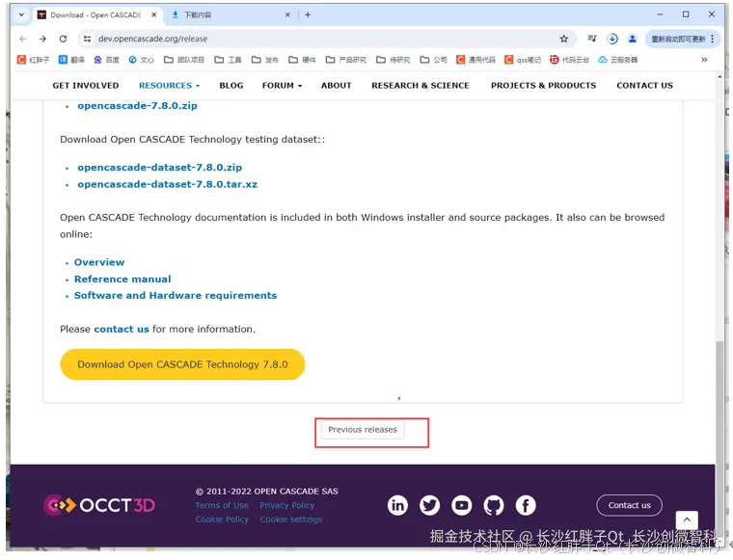Open ABOUT in the site menu
Viewport: 733px width, 560px height.
(336, 86)
